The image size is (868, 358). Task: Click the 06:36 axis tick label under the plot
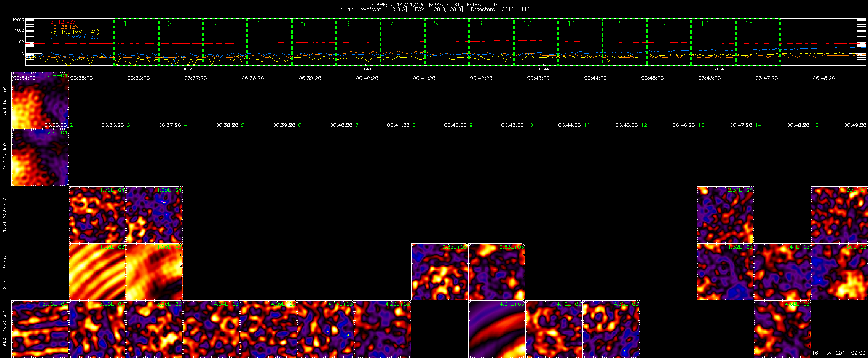pos(188,69)
